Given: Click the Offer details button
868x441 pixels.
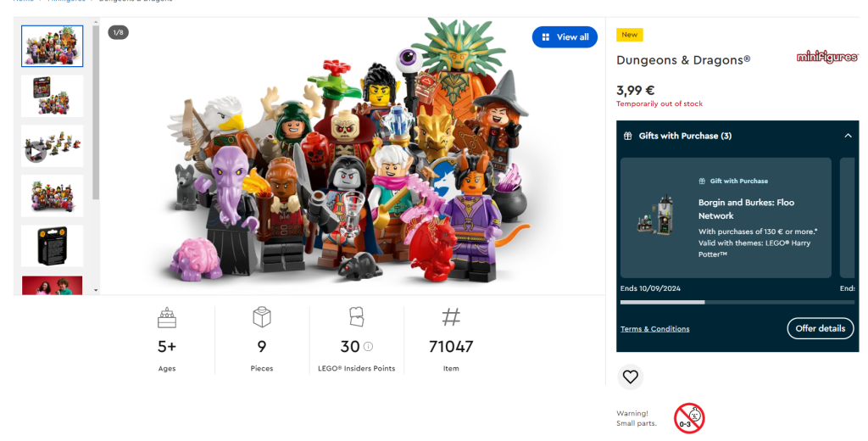Looking at the screenshot, I should (820, 328).
